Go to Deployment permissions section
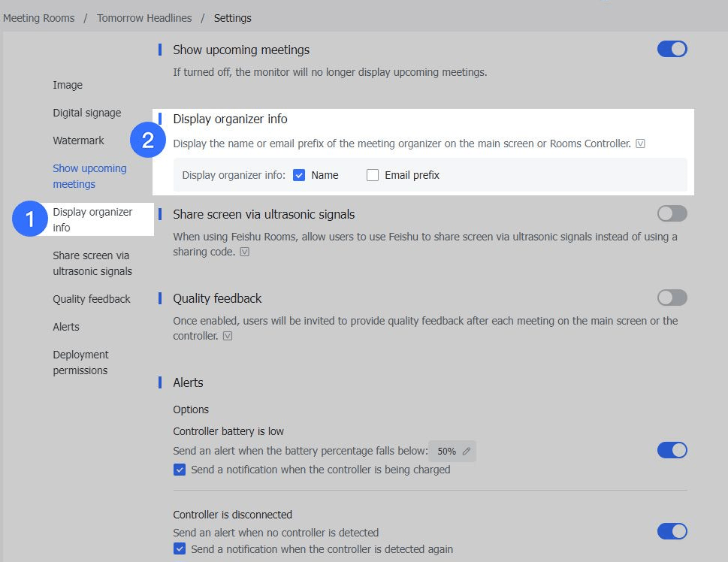Screen dimensions: 728x562 click(x=80, y=362)
